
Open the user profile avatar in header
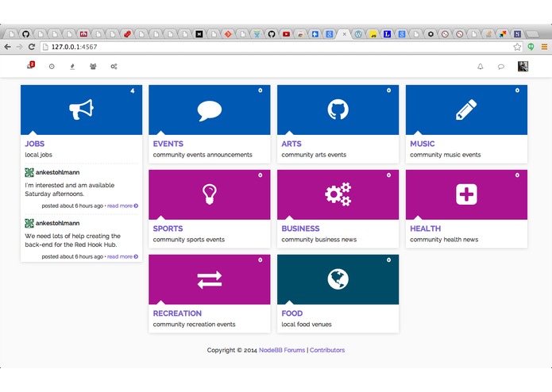click(523, 67)
